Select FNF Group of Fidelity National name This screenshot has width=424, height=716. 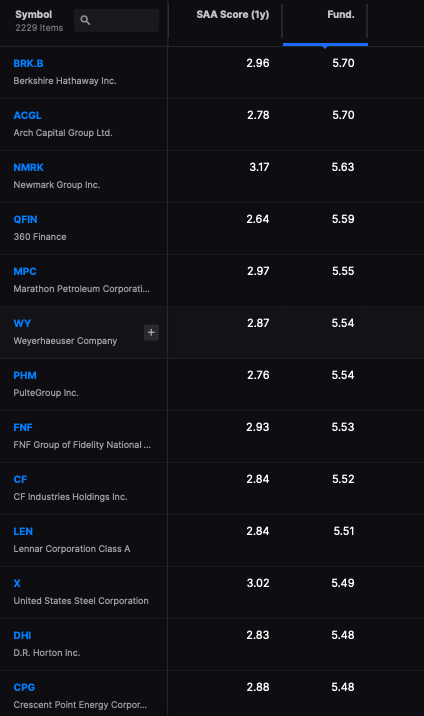coord(82,445)
